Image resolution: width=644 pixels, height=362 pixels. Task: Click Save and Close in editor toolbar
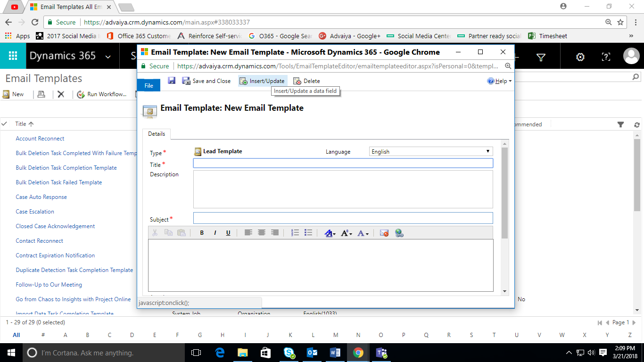(x=206, y=81)
